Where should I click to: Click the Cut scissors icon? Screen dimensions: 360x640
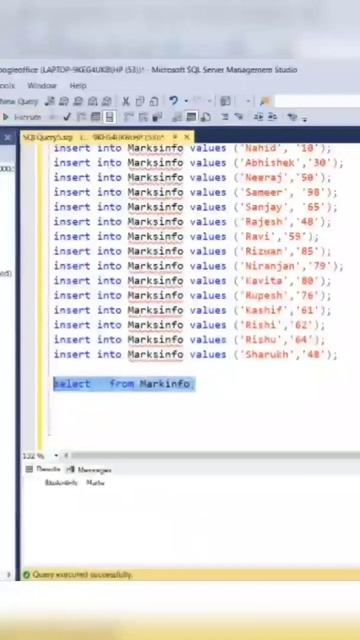[x=126, y=101]
